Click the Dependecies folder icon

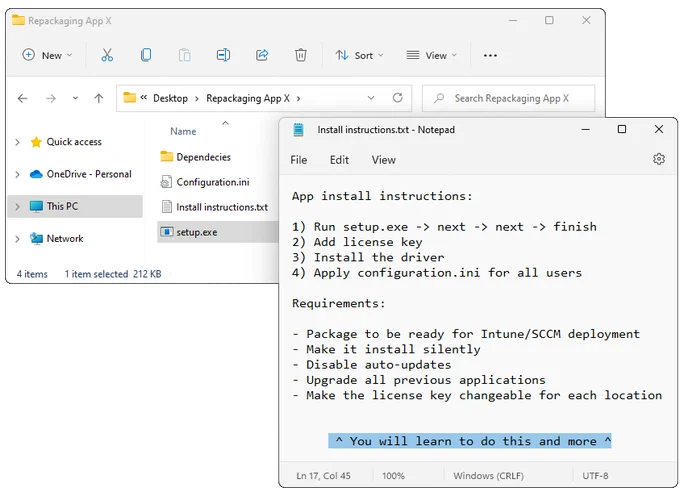tap(167, 157)
